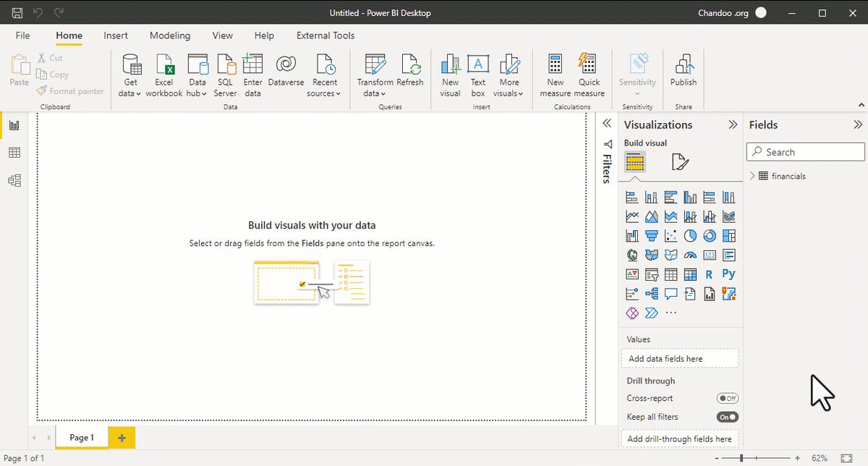
Task: Show more visuals via the ellipsis
Action: (671, 313)
